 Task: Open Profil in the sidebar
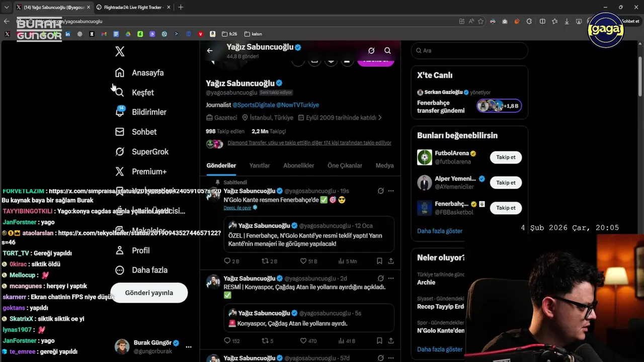click(132, 250)
